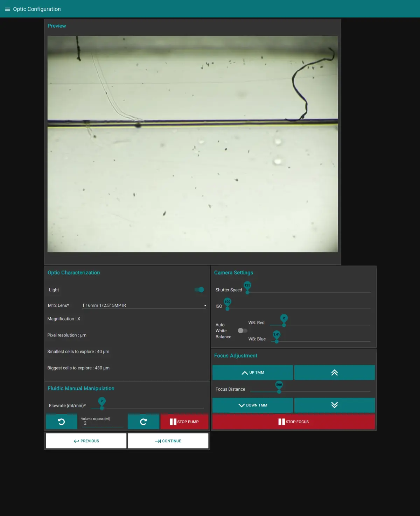Continue to the next step
Viewport: 420px width, 516px height.
click(x=168, y=441)
